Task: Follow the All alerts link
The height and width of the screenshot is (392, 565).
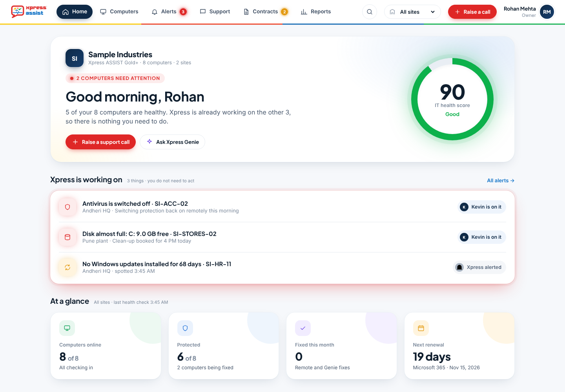Action: tap(501, 181)
